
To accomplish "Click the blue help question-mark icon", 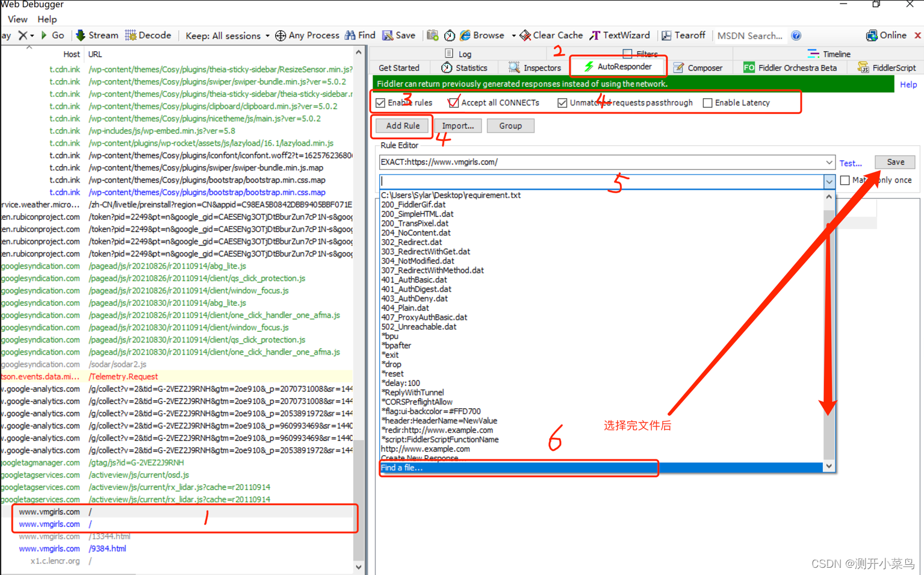I will (x=796, y=36).
